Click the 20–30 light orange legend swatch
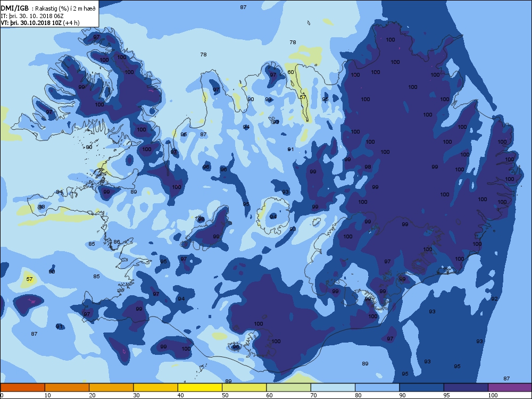This screenshot has height=399, width=532. point(111,387)
